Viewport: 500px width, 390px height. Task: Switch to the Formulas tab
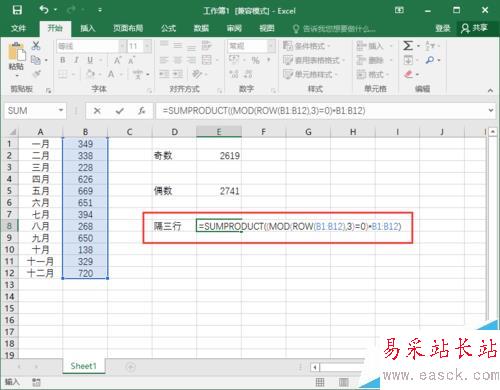168,28
